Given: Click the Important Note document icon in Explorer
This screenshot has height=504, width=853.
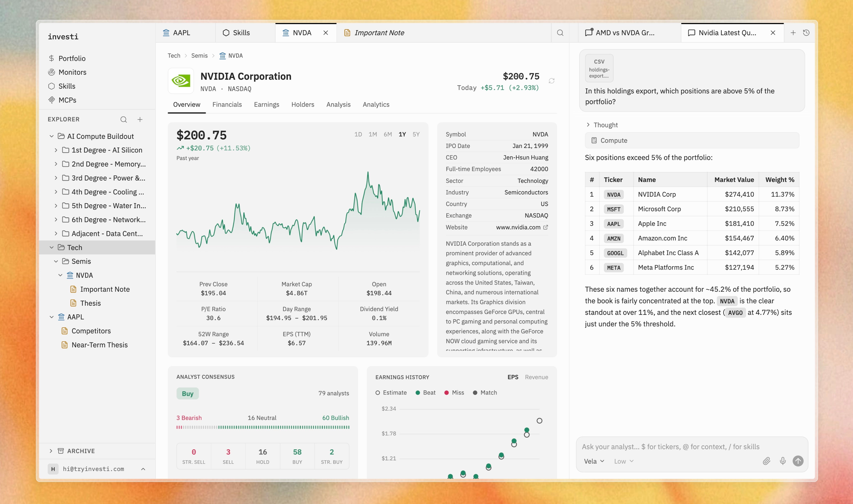Looking at the screenshot, I should pyautogui.click(x=73, y=289).
